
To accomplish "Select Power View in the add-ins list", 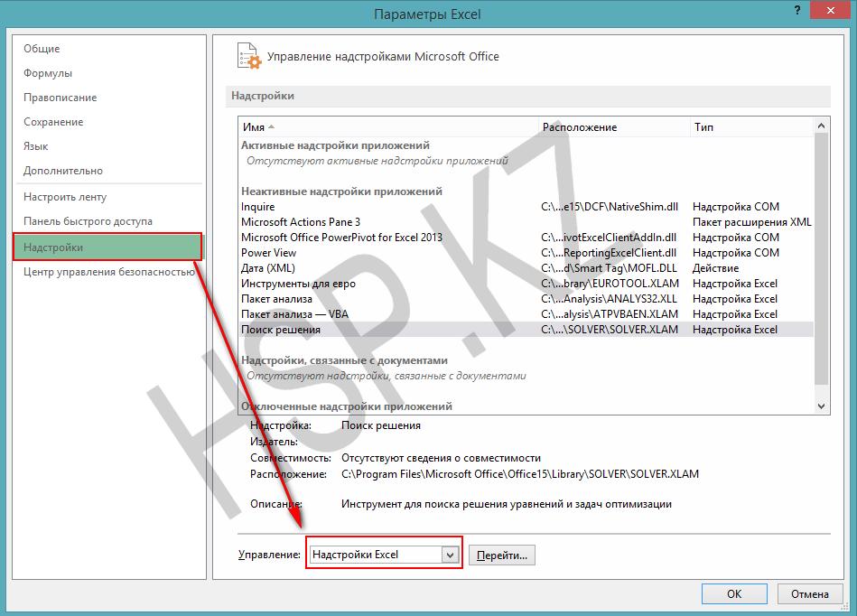I will point(268,253).
